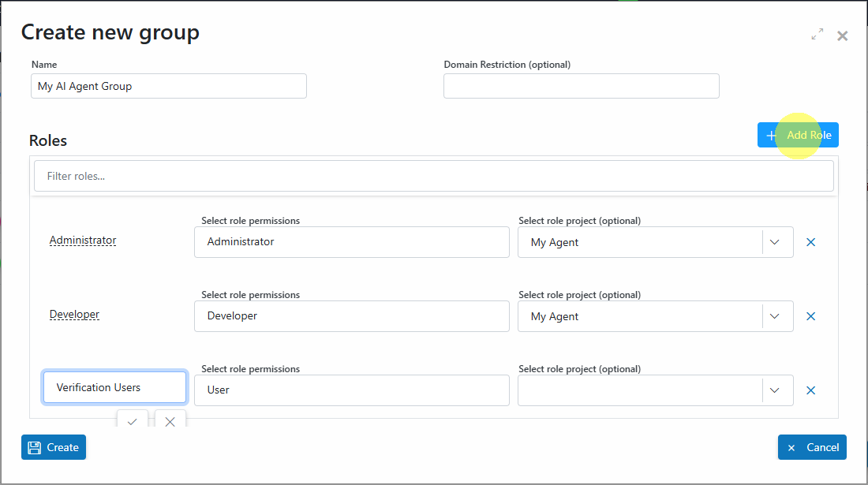Image resolution: width=868 pixels, height=485 pixels.
Task: Focus the Domain Restriction field
Action: (582, 86)
